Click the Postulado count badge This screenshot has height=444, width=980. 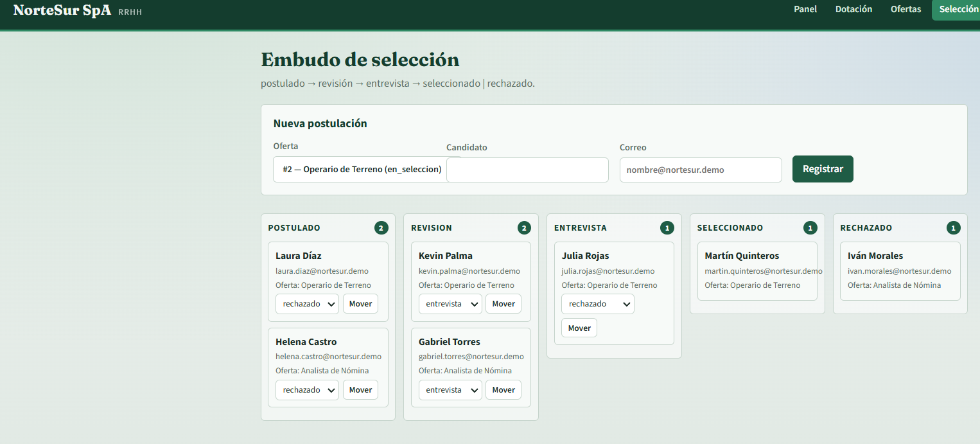coord(381,228)
